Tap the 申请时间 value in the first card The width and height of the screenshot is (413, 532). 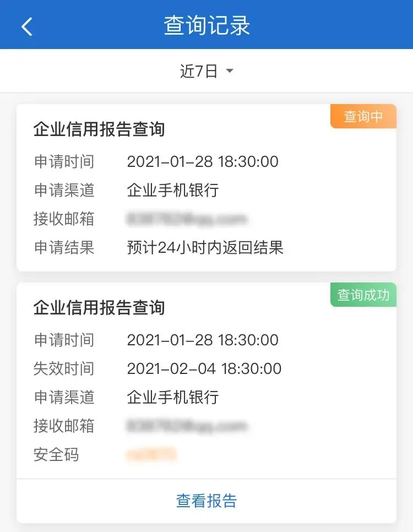pos(203,161)
